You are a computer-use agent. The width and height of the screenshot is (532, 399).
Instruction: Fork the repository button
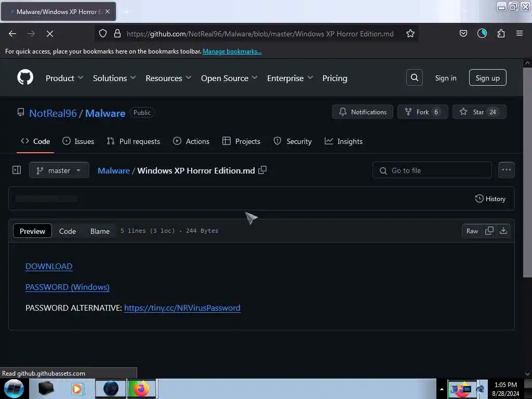[x=423, y=112]
